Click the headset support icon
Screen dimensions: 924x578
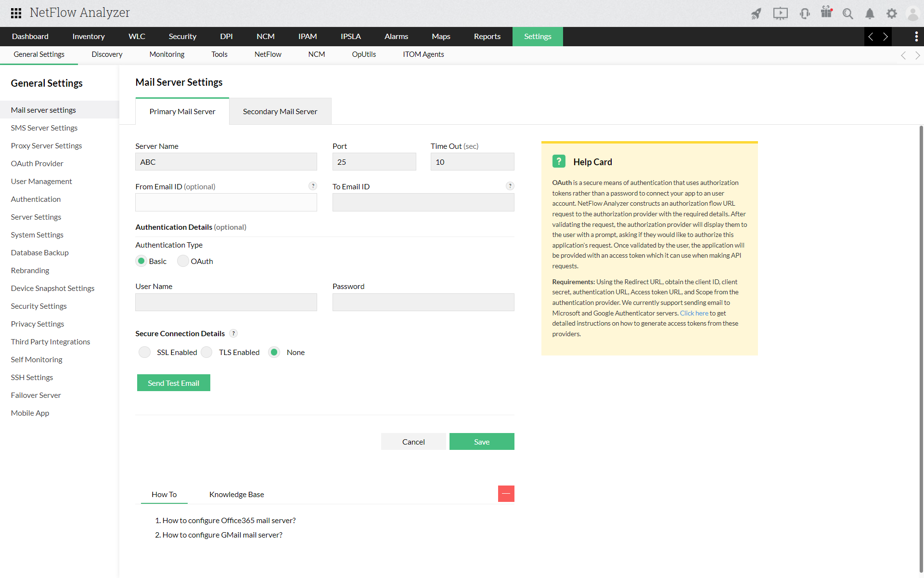[804, 13]
